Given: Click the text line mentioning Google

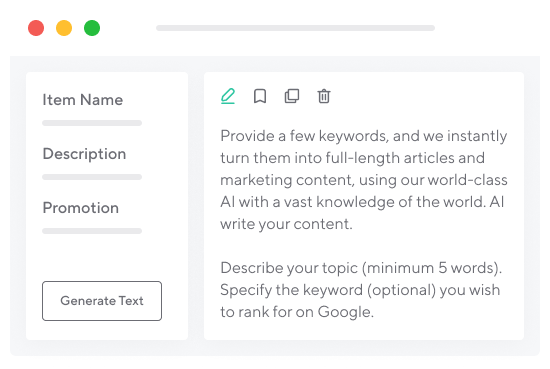Looking at the screenshot, I should 297,312.
